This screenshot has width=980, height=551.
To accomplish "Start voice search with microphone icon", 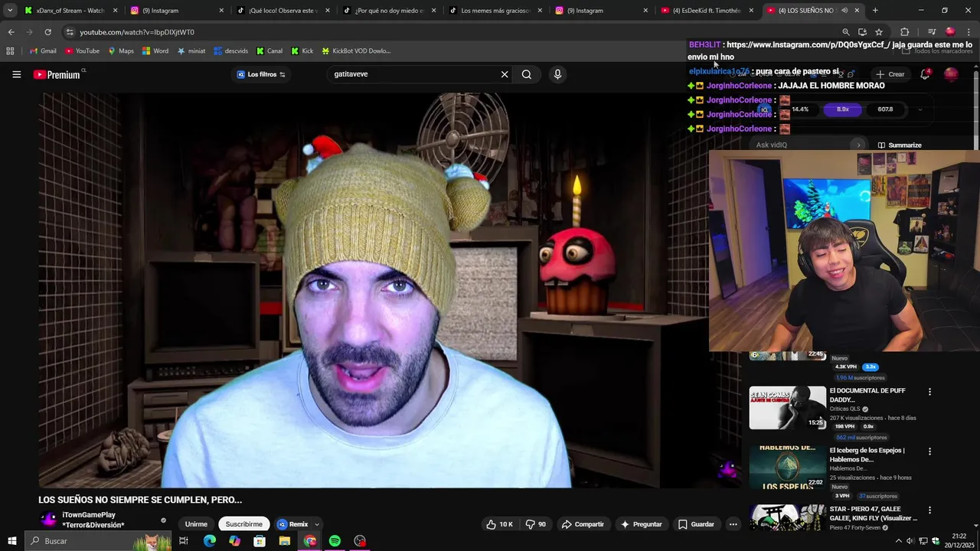I will [x=557, y=74].
